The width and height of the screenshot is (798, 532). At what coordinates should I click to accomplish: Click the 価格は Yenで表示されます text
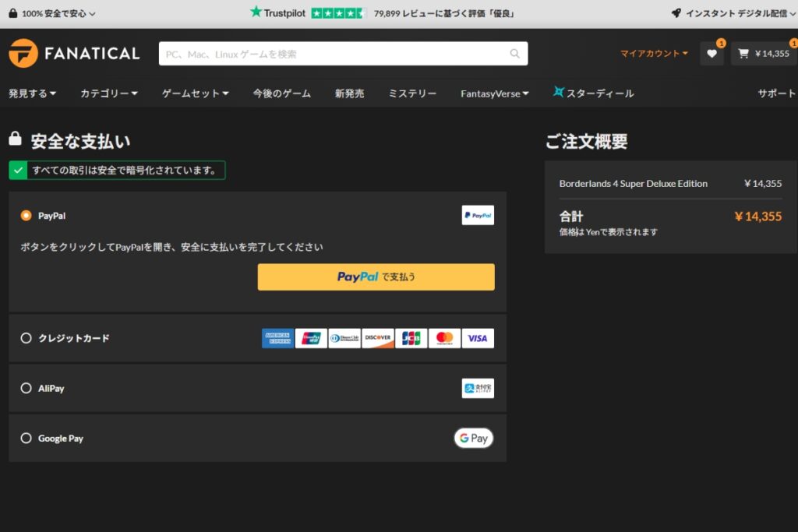pyautogui.click(x=608, y=232)
